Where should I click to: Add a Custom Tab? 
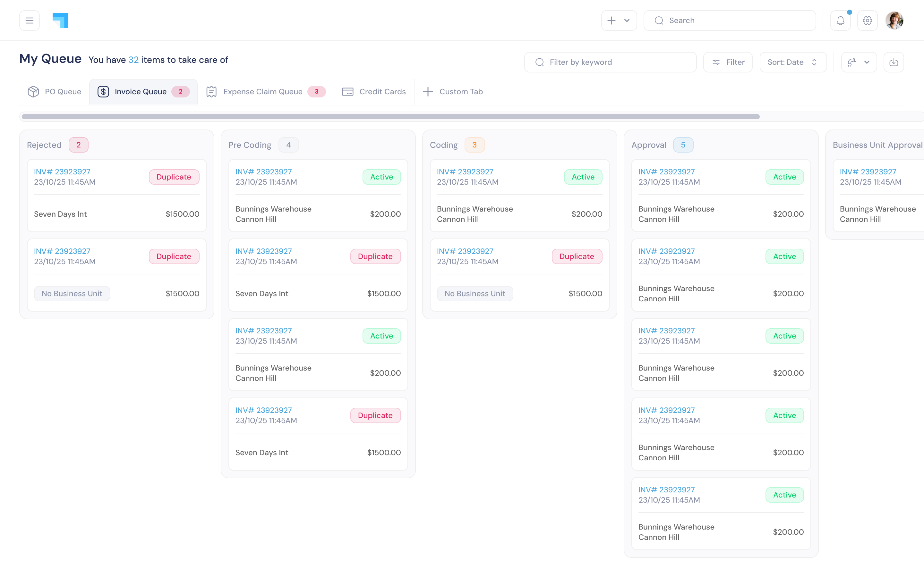click(453, 92)
